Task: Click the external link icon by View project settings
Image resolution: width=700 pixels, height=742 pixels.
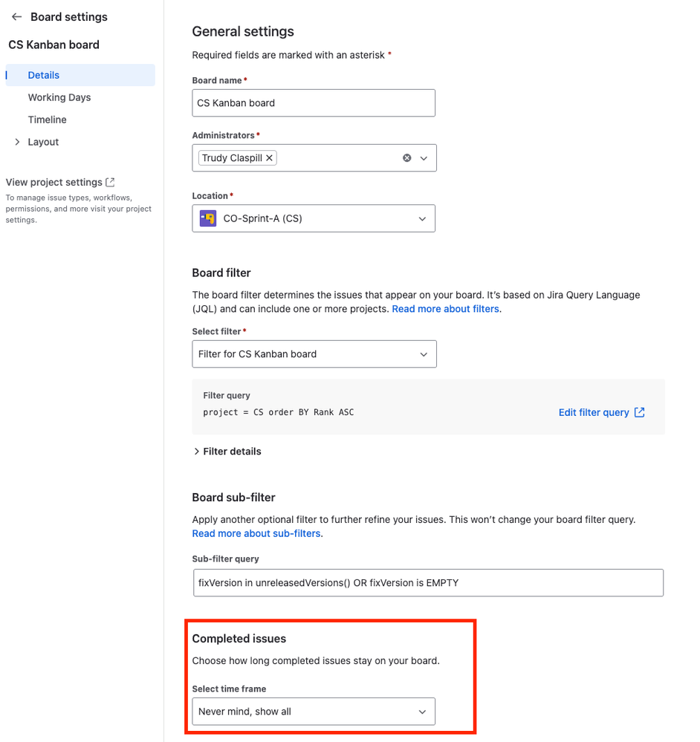Action: click(110, 182)
